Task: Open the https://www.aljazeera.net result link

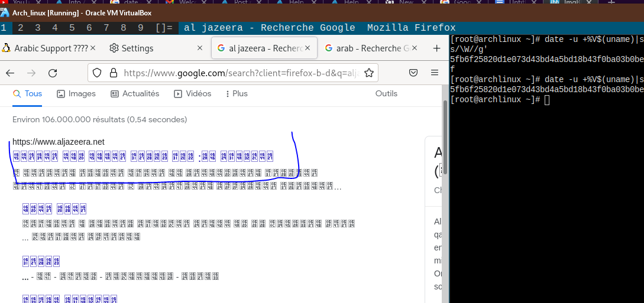Action: click(x=59, y=142)
